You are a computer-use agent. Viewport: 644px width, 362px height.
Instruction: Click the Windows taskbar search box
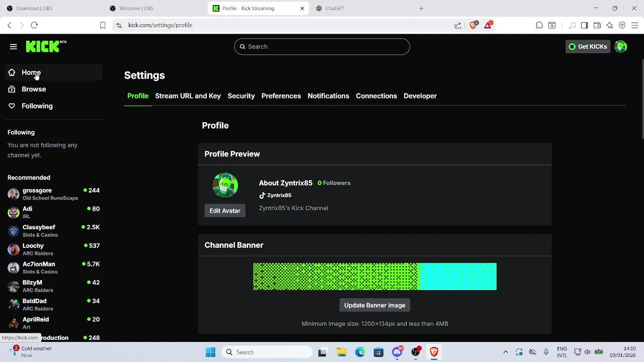[x=267, y=352]
